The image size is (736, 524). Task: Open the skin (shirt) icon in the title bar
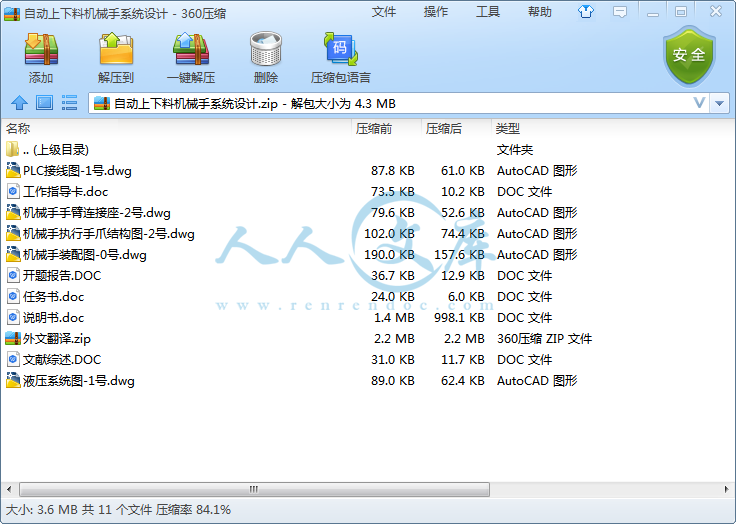click(x=585, y=11)
